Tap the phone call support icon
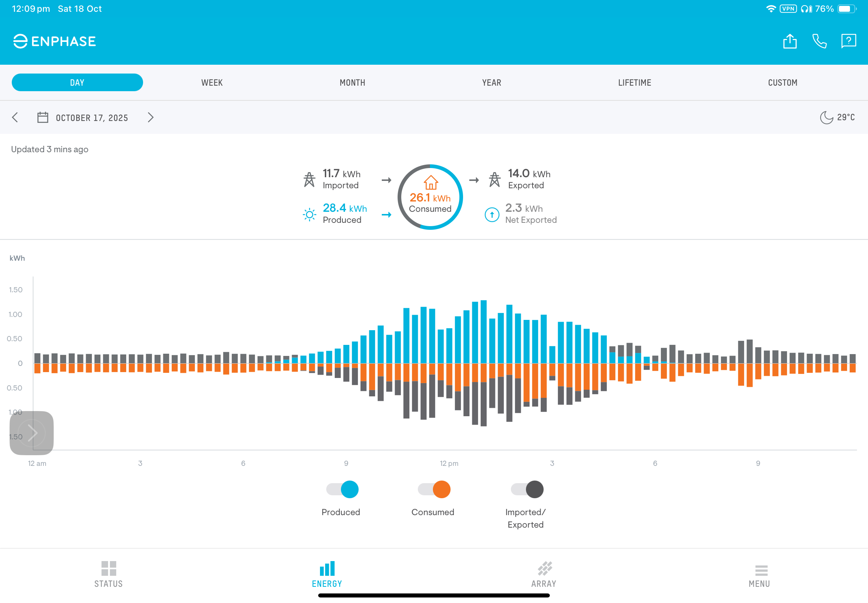 pos(819,41)
